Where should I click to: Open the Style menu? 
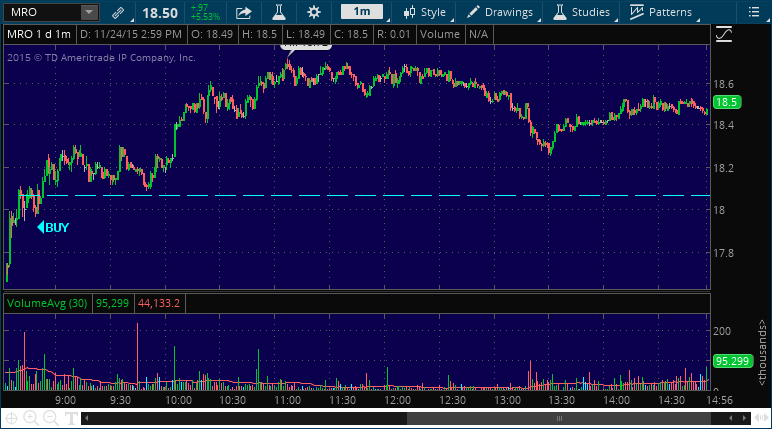424,12
